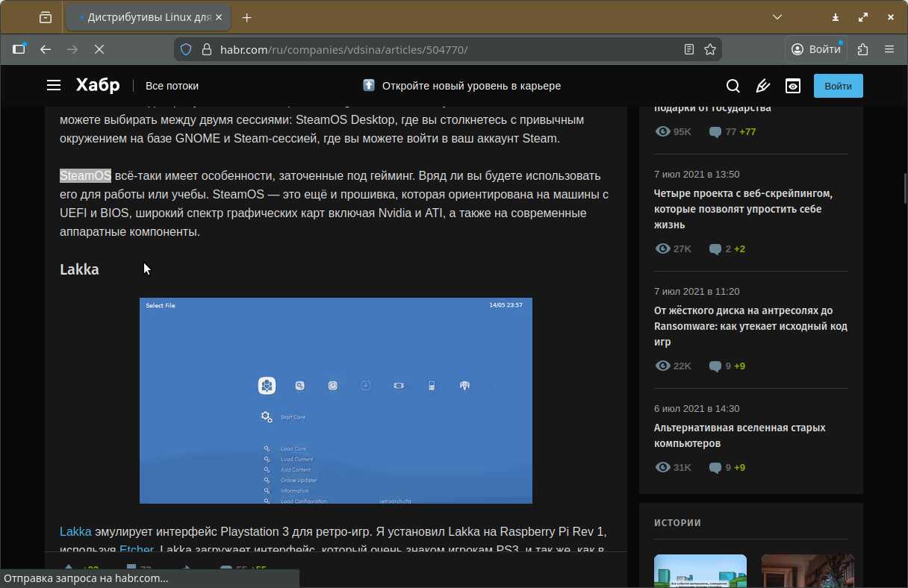The width and height of the screenshot is (908, 588).
Task: Open the 77 comments on подарки от государства
Action: (723, 132)
